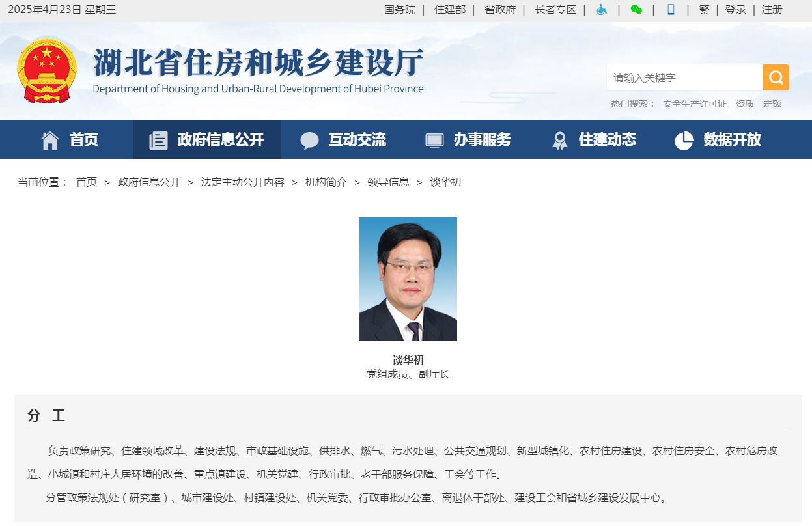The width and height of the screenshot is (812, 526).
Task: Click the 登录 link
Action: 735,9
